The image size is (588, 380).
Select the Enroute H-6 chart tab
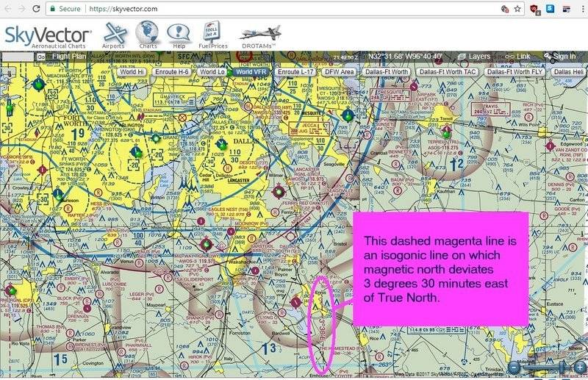[x=171, y=72]
